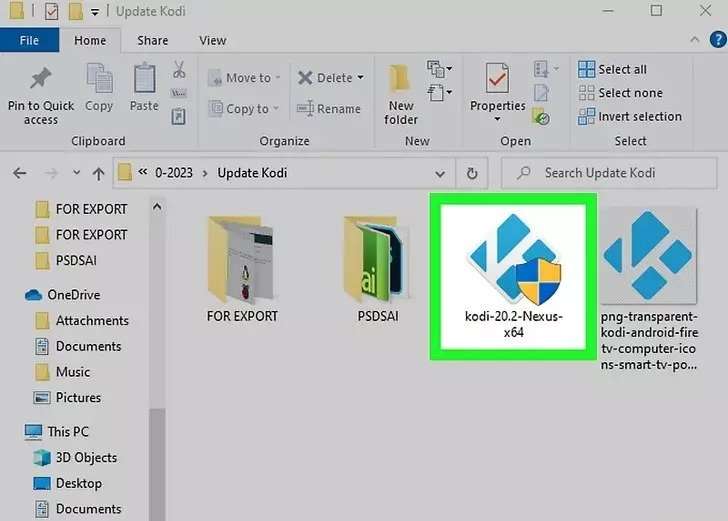This screenshot has height=521, width=728.
Task: Click the Properties icon in Open group
Action: (497, 78)
